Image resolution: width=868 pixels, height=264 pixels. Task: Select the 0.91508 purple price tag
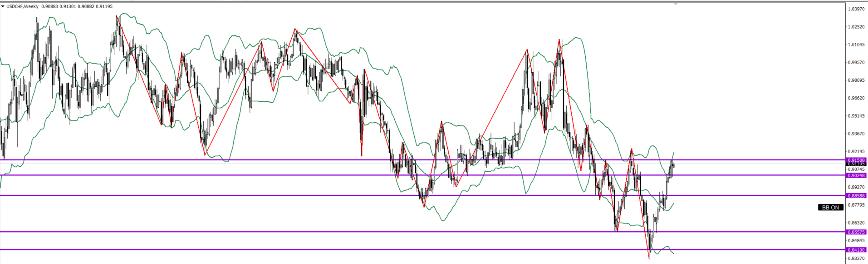coord(856,160)
